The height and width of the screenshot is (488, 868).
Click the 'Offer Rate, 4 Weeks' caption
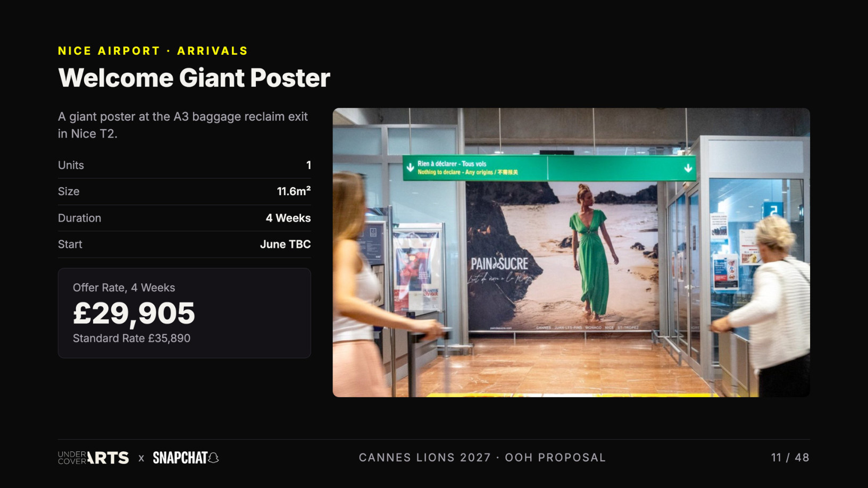tap(124, 288)
